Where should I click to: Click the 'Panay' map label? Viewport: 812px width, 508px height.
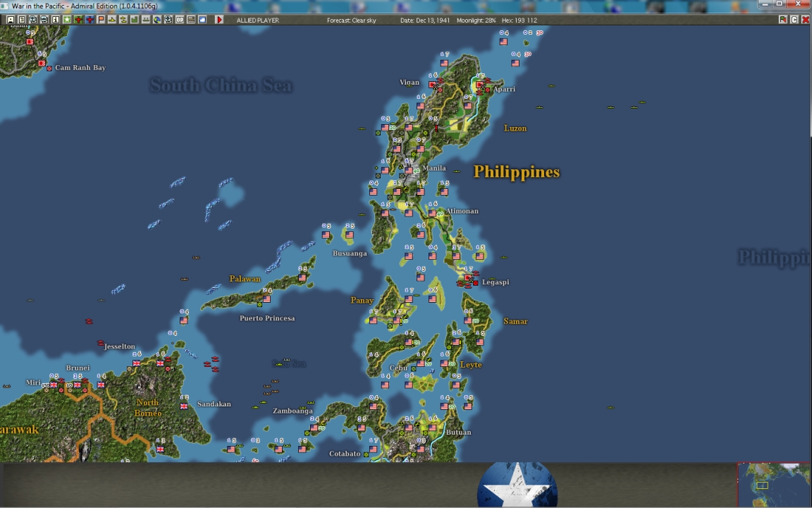tap(362, 300)
